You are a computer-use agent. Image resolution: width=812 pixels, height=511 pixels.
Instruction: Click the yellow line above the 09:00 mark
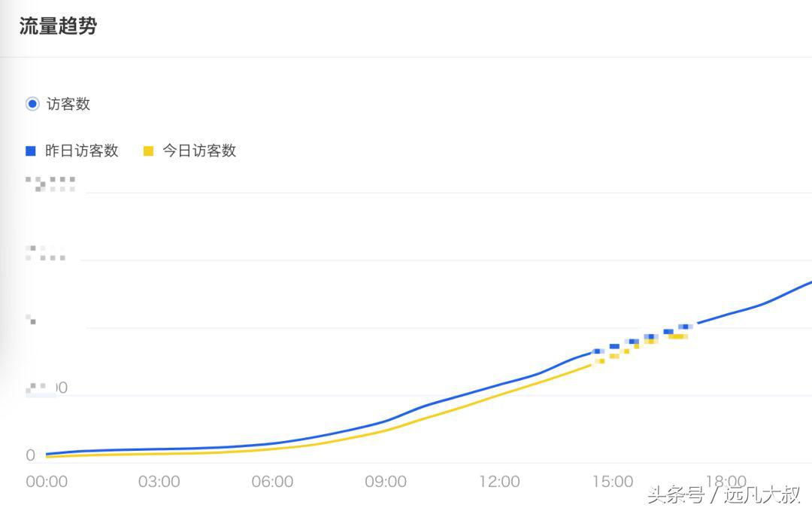point(386,430)
